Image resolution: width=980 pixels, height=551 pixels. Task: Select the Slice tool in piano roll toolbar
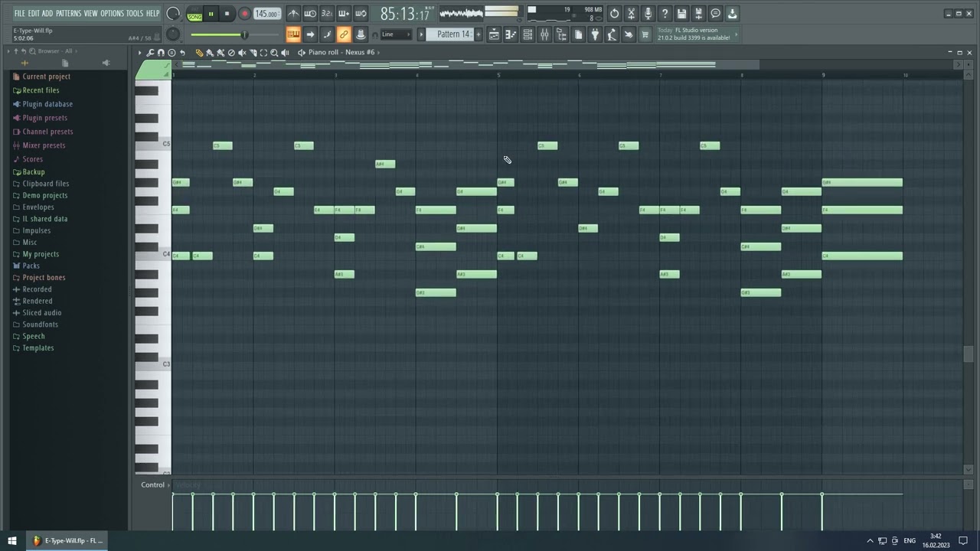pos(253,52)
